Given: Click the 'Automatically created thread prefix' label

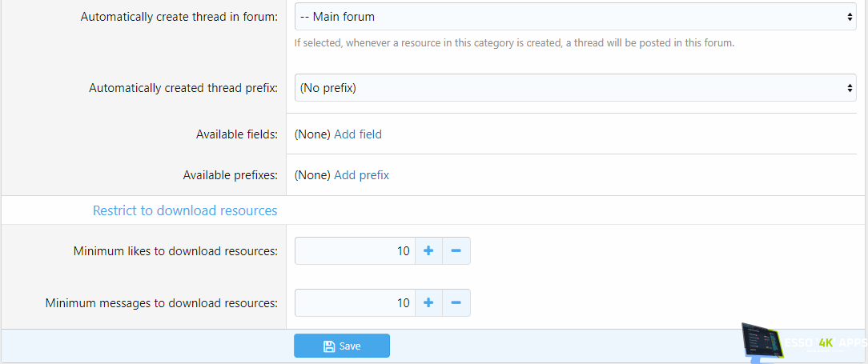Looking at the screenshot, I should coord(183,88).
